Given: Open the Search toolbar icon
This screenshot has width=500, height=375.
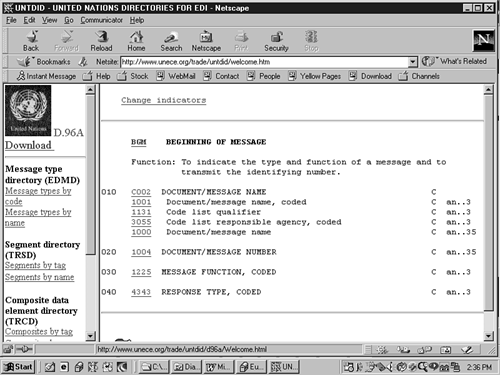Looking at the screenshot, I should (171, 41).
